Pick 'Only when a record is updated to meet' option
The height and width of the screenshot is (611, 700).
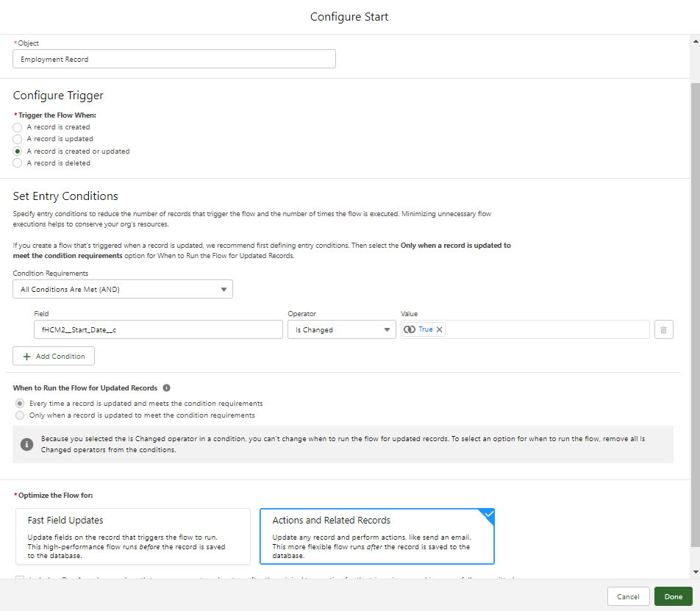pyautogui.click(x=20, y=415)
